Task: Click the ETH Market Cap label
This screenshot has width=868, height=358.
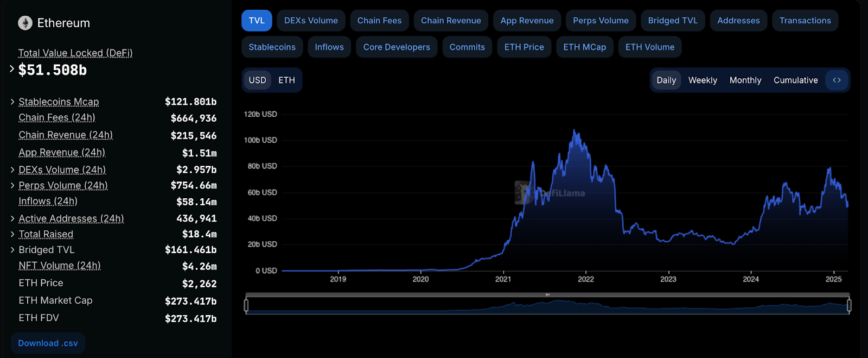Action: 55,300
